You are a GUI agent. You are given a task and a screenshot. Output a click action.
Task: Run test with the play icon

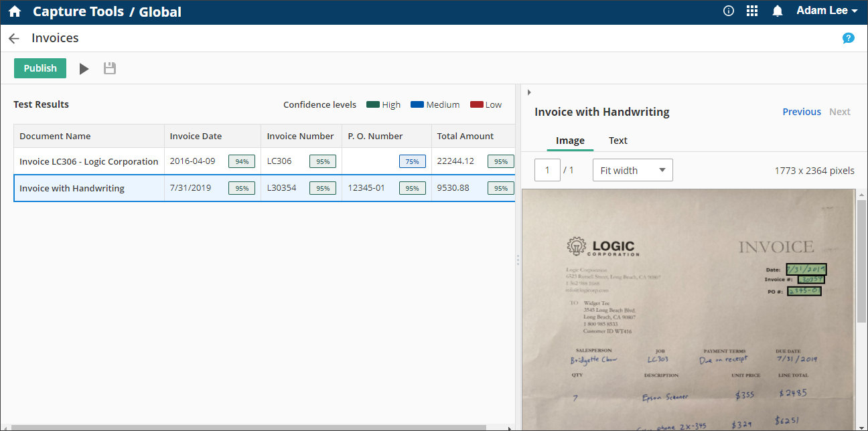84,68
